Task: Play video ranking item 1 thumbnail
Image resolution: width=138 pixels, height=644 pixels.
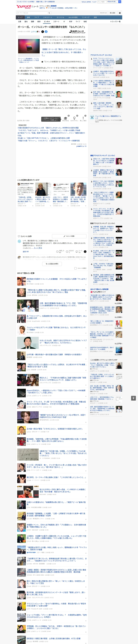Action: click(x=119, y=229)
